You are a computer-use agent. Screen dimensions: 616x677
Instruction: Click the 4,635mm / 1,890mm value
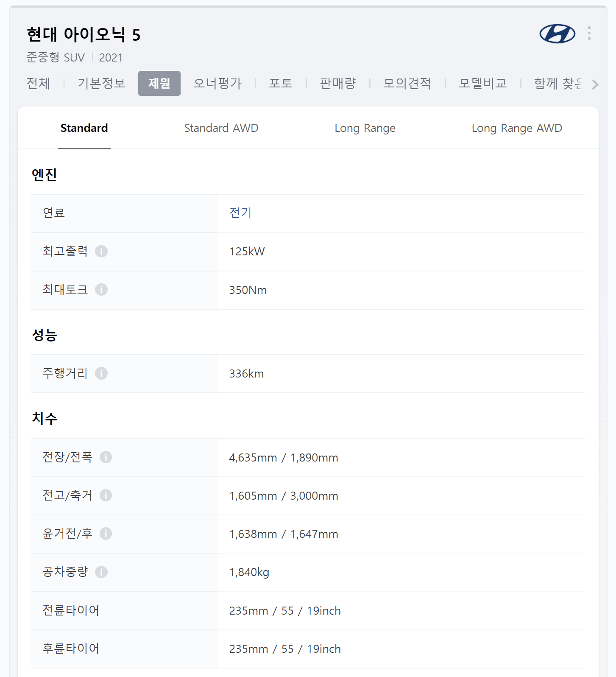(284, 458)
